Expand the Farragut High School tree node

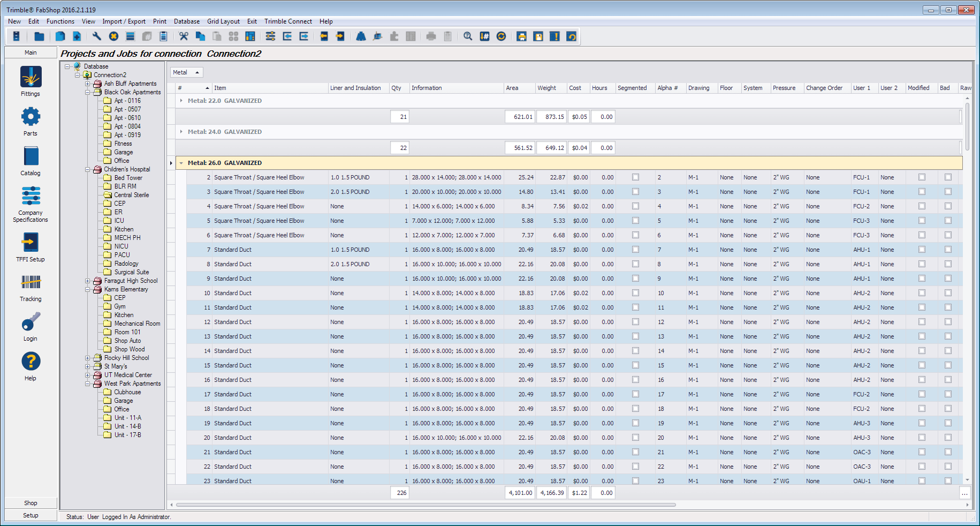pyautogui.click(x=87, y=281)
